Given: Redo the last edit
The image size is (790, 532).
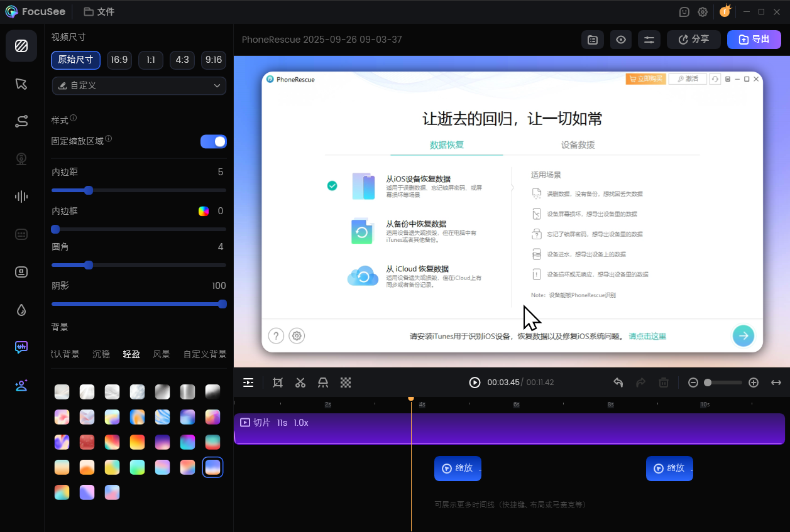Looking at the screenshot, I should click(x=641, y=383).
